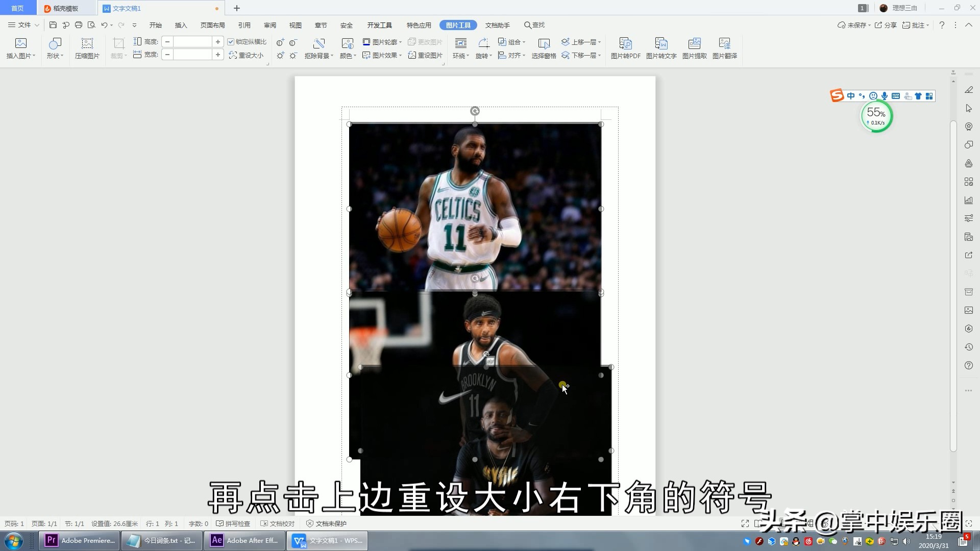Switch to the 稻壳模板 tab
Image resolution: width=980 pixels, height=551 pixels.
coord(66,8)
